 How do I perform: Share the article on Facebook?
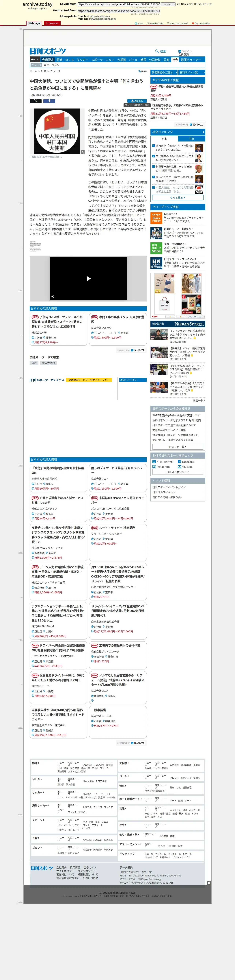49,101
